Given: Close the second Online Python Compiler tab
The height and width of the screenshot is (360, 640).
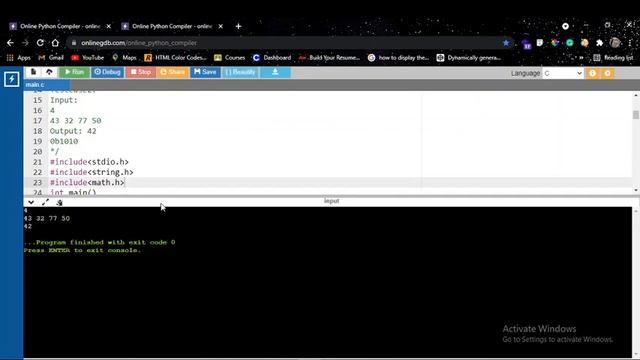Looking at the screenshot, I should click(x=220, y=26).
